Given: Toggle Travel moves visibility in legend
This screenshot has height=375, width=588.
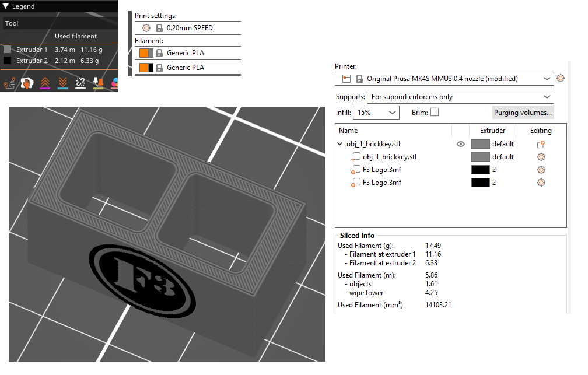Looking at the screenshot, I should tap(9, 83).
